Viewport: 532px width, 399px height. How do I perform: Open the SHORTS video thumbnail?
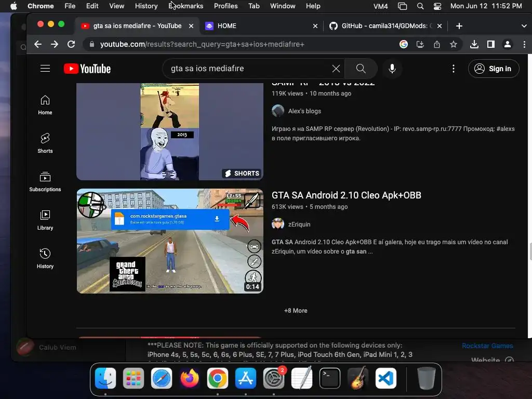170,131
